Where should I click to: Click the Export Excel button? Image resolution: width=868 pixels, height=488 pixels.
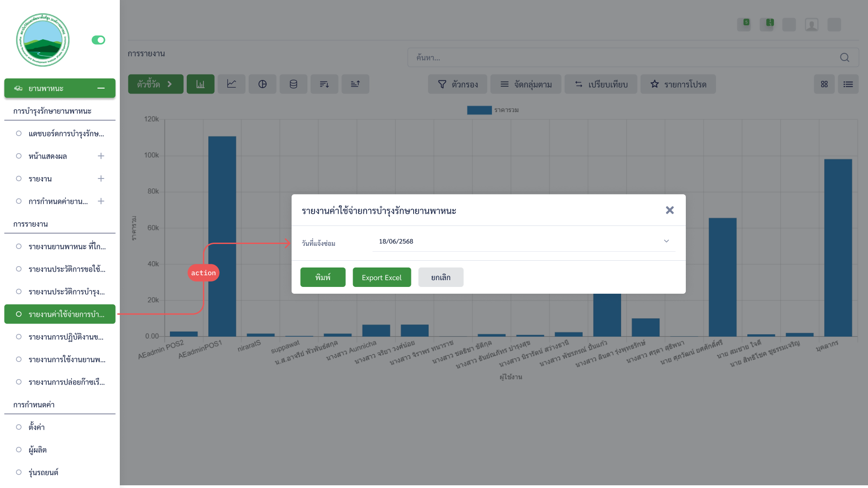[x=382, y=277]
